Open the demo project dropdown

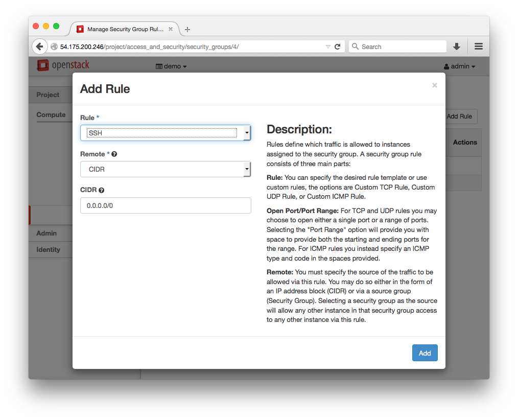(x=171, y=66)
